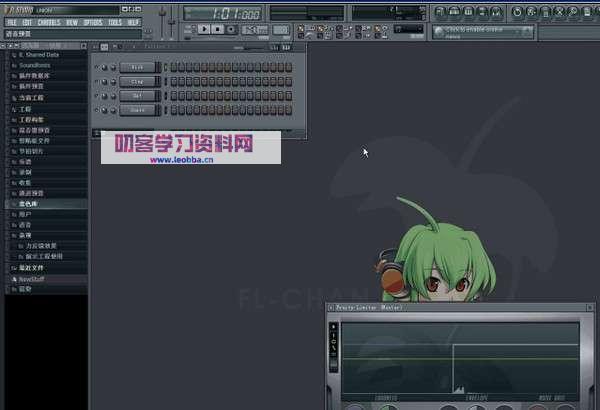The image size is (600, 410).
Task: Arm the Record transport button
Action: (231, 29)
